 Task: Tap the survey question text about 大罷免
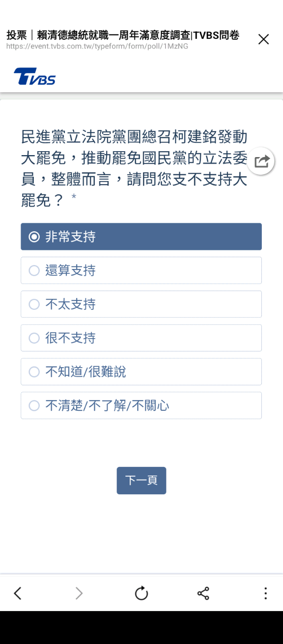(134, 168)
